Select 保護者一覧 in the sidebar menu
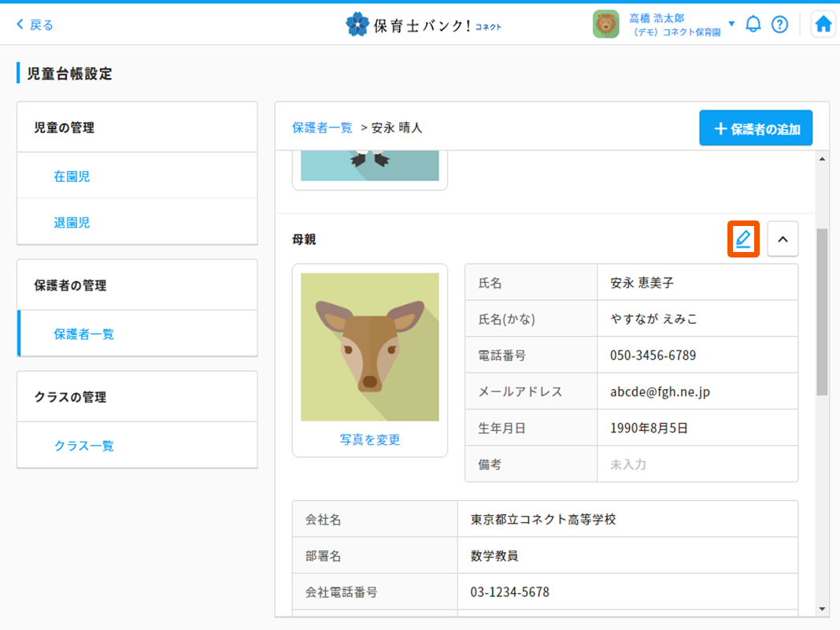The width and height of the screenshot is (840, 630). [83, 334]
